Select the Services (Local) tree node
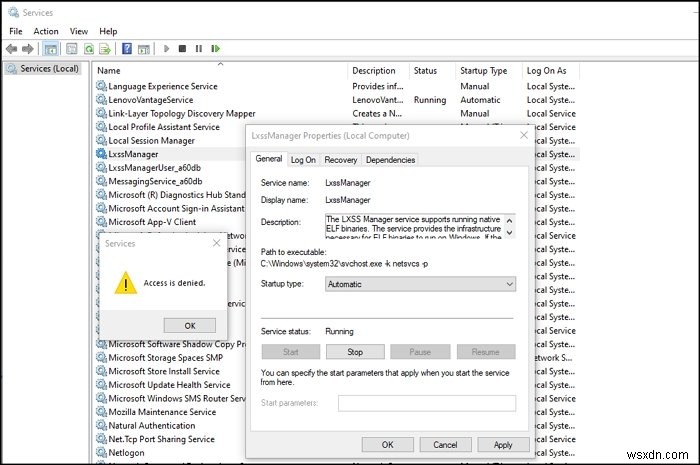This screenshot has height=465, width=700. tap(43, 69)
